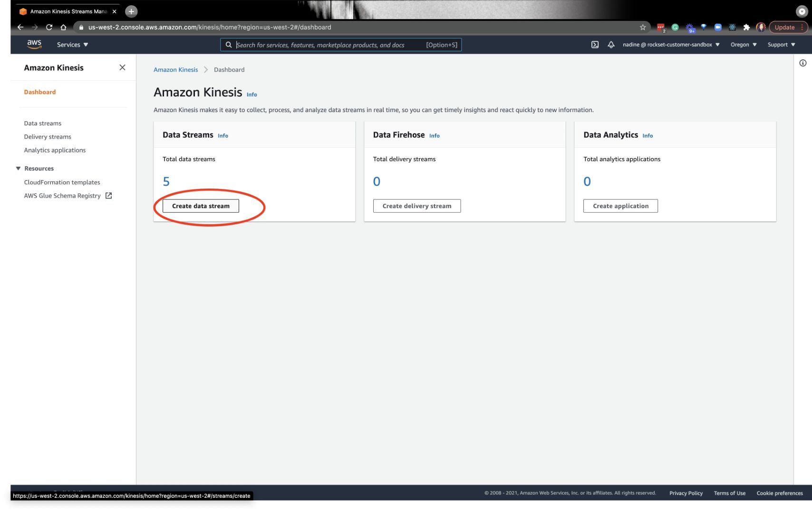
Task: Click the Create application button
Action: (620, 206)
